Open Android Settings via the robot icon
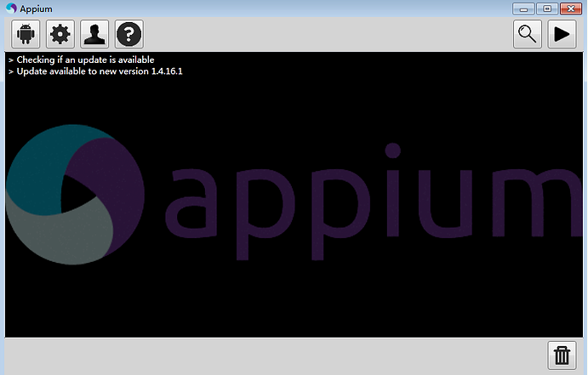 click(26, 34)
